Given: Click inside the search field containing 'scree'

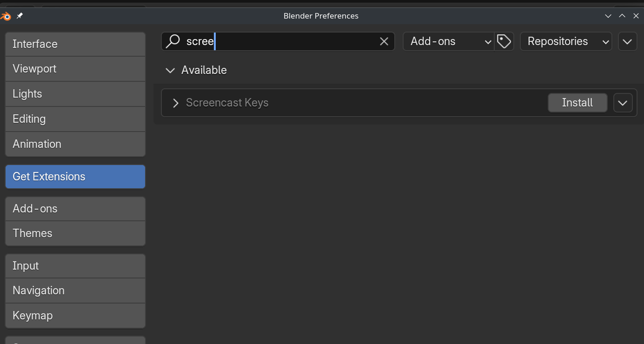Looking at the screenshot, I should [x=278, y=41].
